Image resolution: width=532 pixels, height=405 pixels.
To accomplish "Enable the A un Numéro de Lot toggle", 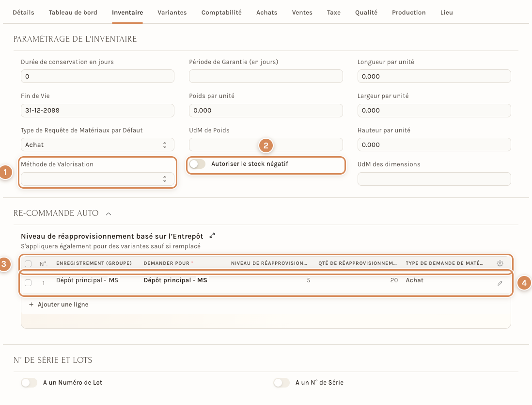I will (x=29, y=383).
